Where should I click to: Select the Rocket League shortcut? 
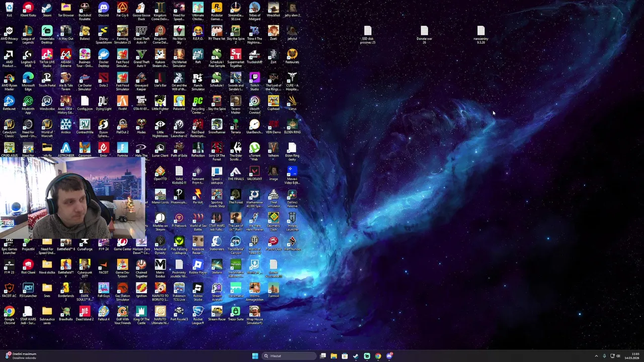(x=198, y=315)
